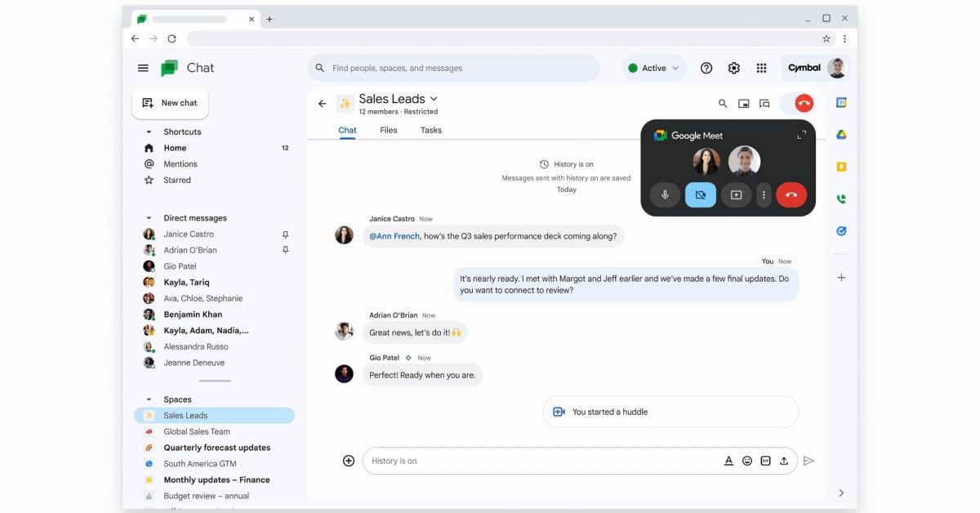Switch to the Tasks tab
This screenshot has width=980, height=513.
click(x=430, y=130)
